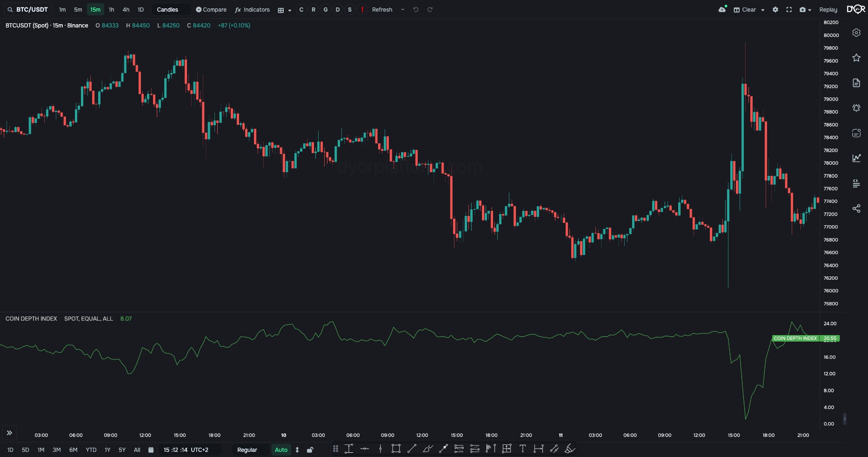Select the 3M date range
The image size is (868, 457).
tap(57, 450)
